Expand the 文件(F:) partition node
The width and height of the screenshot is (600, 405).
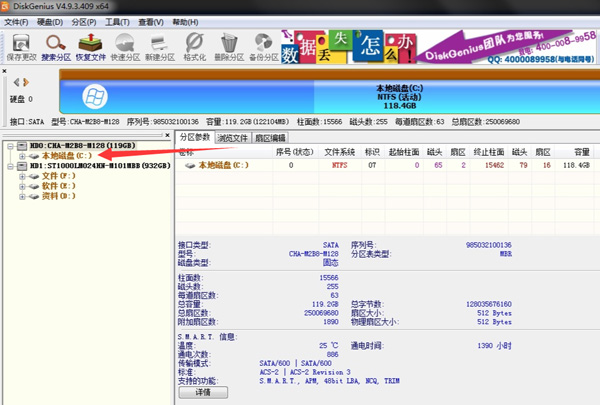click(21, 176)
